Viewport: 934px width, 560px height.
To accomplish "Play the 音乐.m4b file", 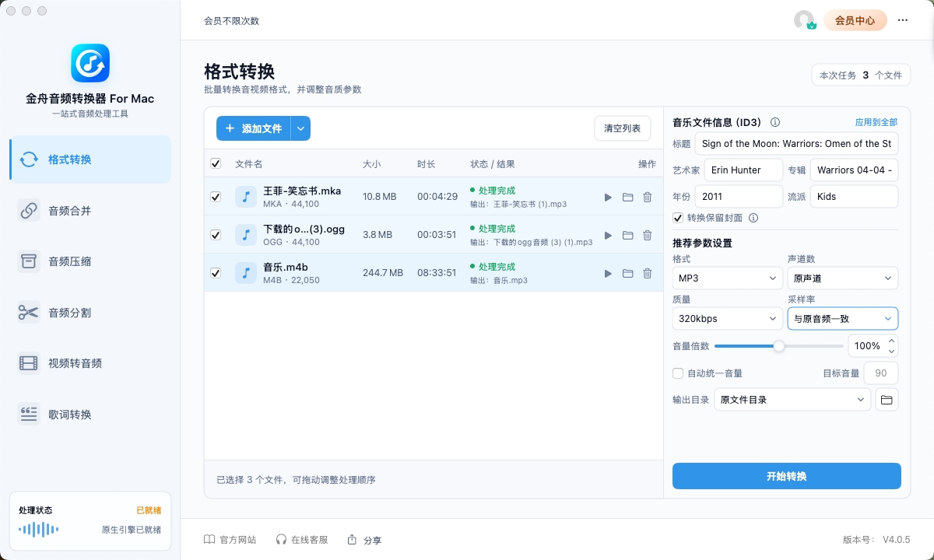I will 608,273.
